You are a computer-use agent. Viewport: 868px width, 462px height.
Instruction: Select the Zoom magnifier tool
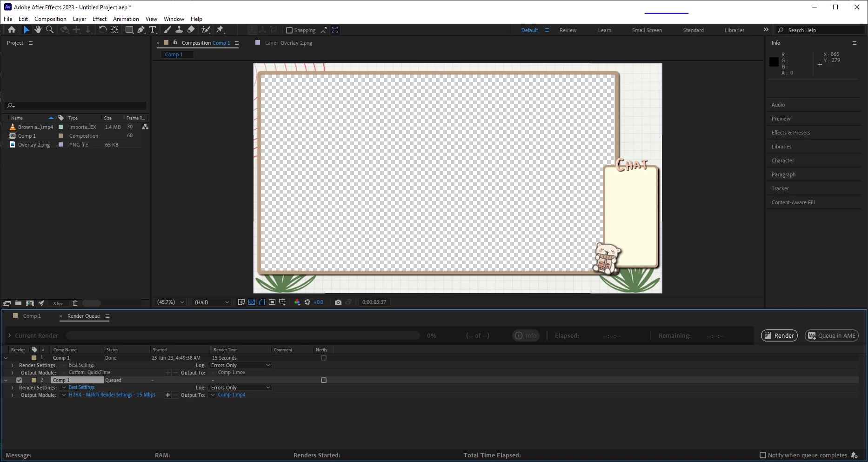[50, 30]
